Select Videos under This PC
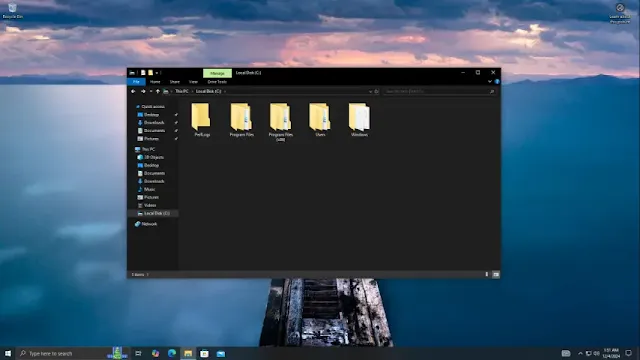 click(x=150, y=205)
